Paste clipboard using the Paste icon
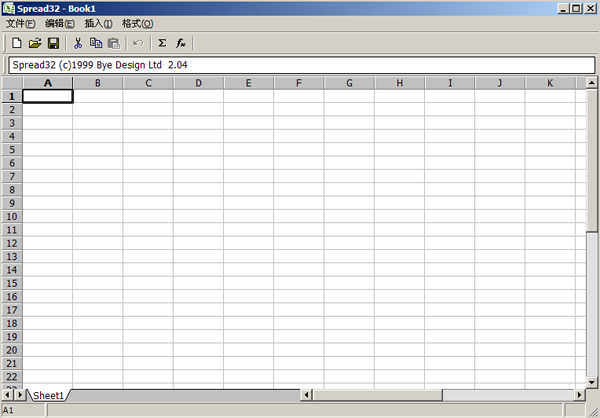 (113, 43)
